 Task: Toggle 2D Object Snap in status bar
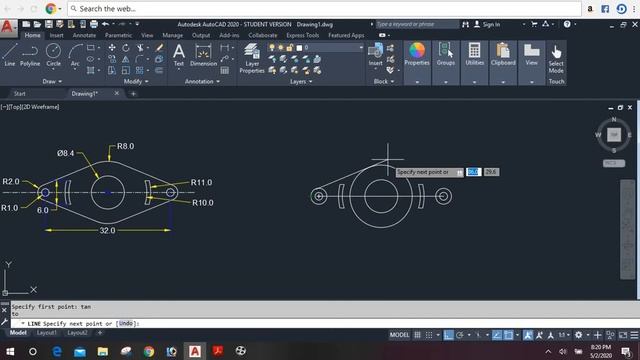[509, 335]
